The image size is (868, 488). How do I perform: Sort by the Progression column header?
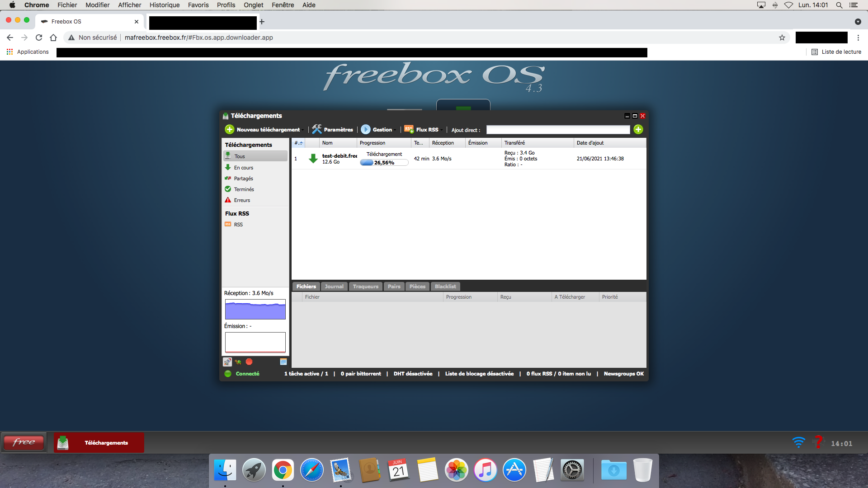pyautogui.click(x=384, y=143)
